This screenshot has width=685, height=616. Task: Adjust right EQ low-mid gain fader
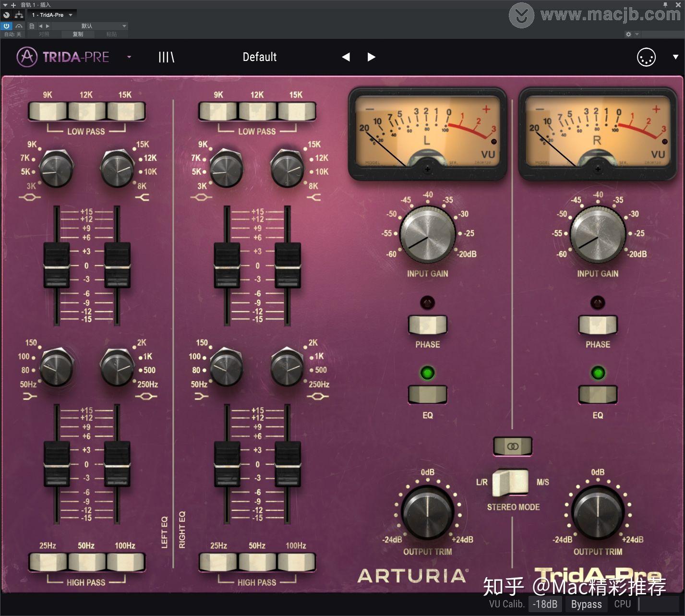coord(288,464)
